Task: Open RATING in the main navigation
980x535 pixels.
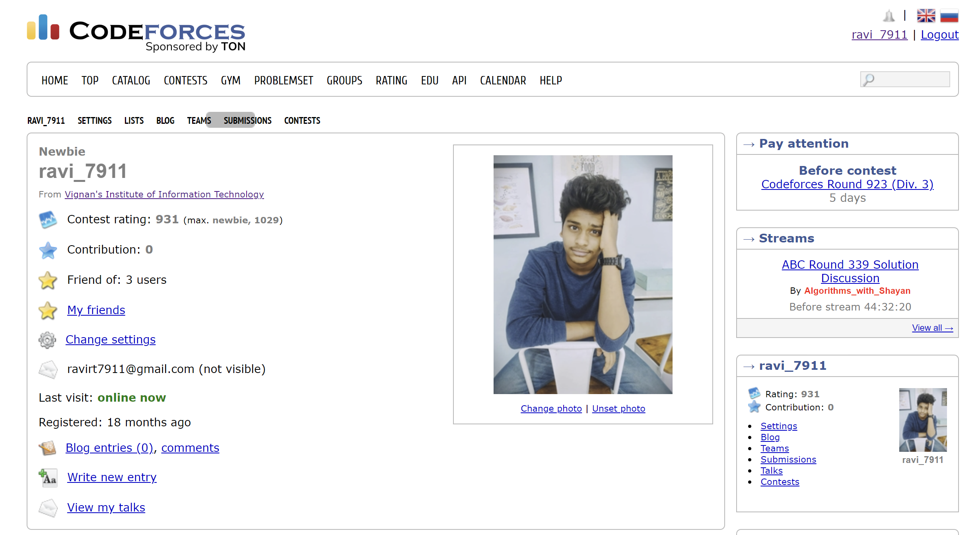Action: click(391, 80)
